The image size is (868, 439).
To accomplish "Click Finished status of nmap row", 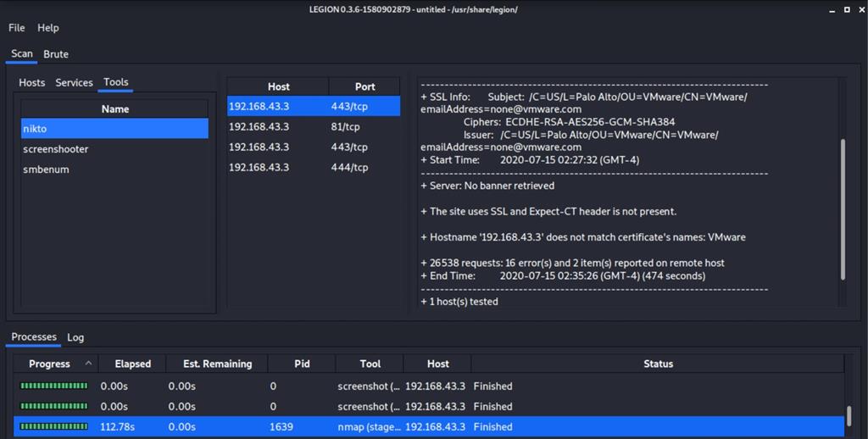I will pyautogui.click(x=492, y=427).
